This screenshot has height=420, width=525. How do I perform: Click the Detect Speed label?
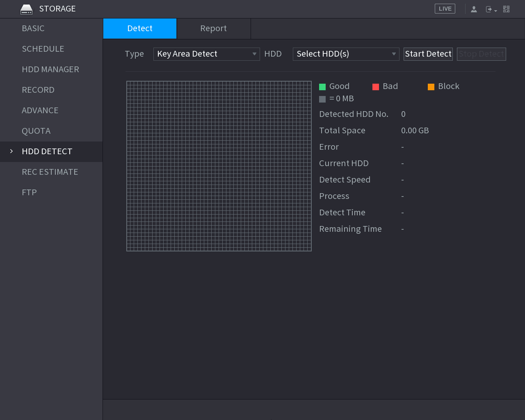coord(345,180)
